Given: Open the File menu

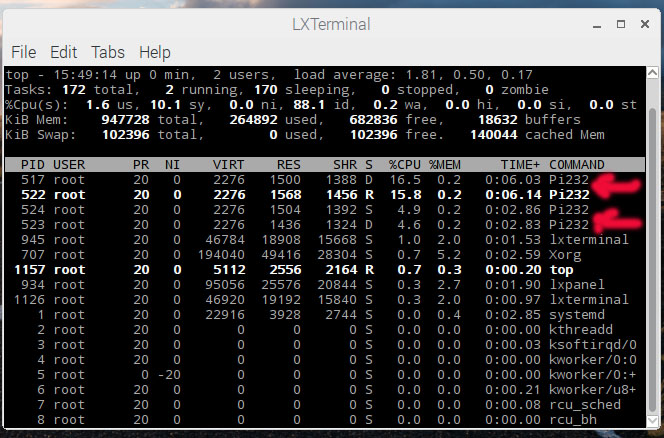Looking at the screenshot, I should [x=24, y=52].
